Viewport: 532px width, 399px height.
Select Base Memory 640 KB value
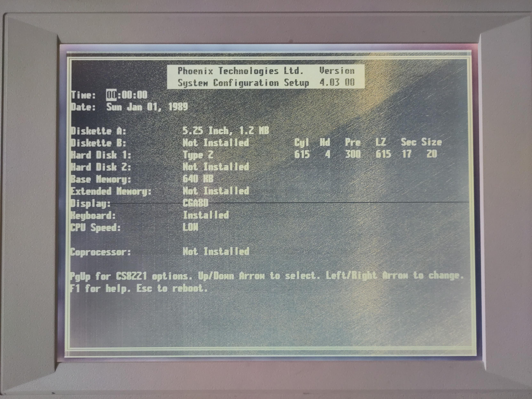pyautogui.click(x=198, y=179)
